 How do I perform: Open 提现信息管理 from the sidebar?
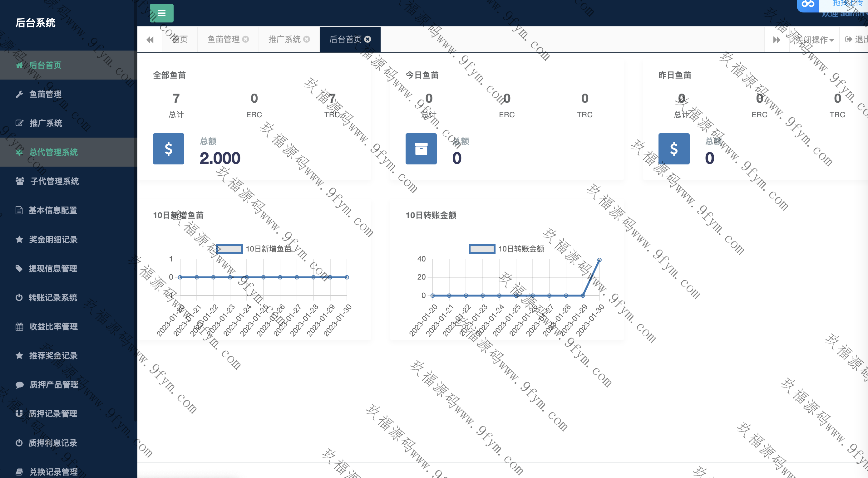tap(53, 269)
